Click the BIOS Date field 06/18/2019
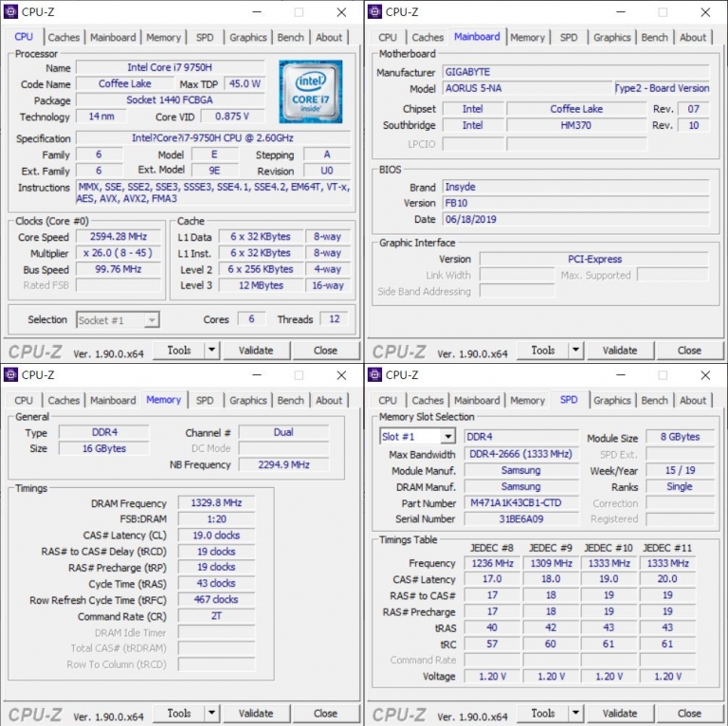This screenshot has width=728, height=726. point(575,219)
